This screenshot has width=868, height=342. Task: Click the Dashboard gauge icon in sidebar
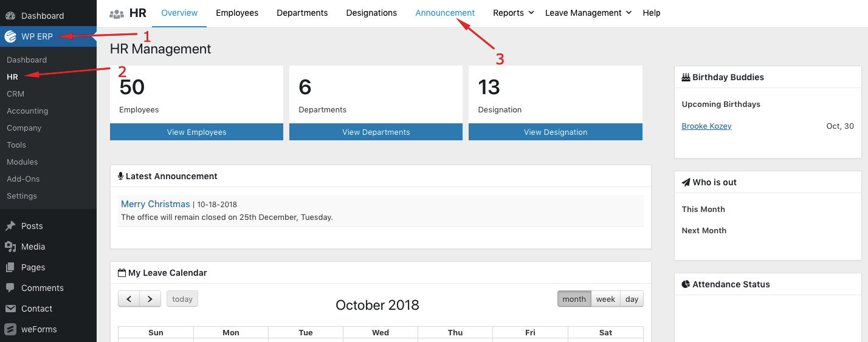tap(10, 16)
